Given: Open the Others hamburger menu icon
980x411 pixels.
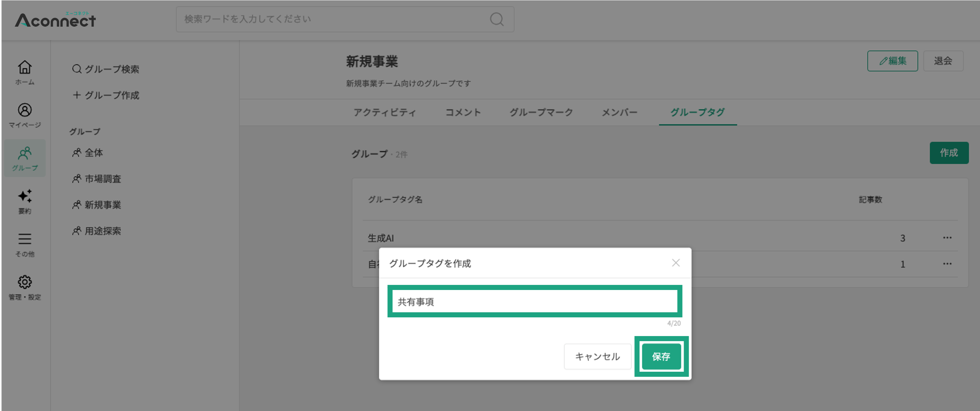Looking at the screenshot, I should pos(25,239).
